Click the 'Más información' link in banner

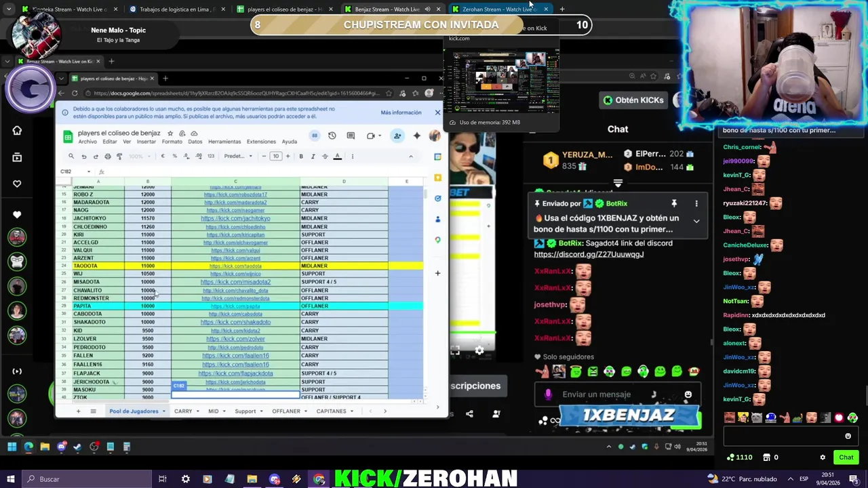pyautogui.click(x=401, y=113)
